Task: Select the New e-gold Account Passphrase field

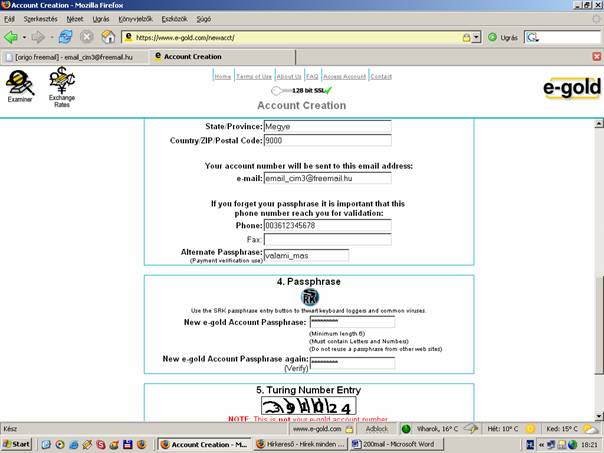Action: coord(352,322)
